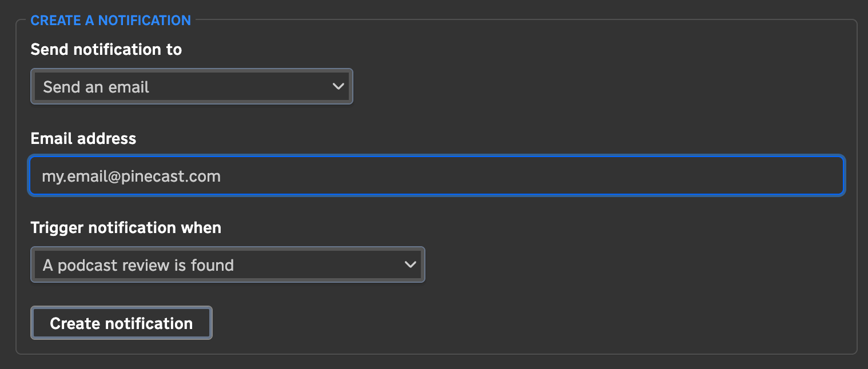Screen dimensions: 868x369
Task: Click the chevron on the trigger dropdown
Action: [x=410, y=265]
